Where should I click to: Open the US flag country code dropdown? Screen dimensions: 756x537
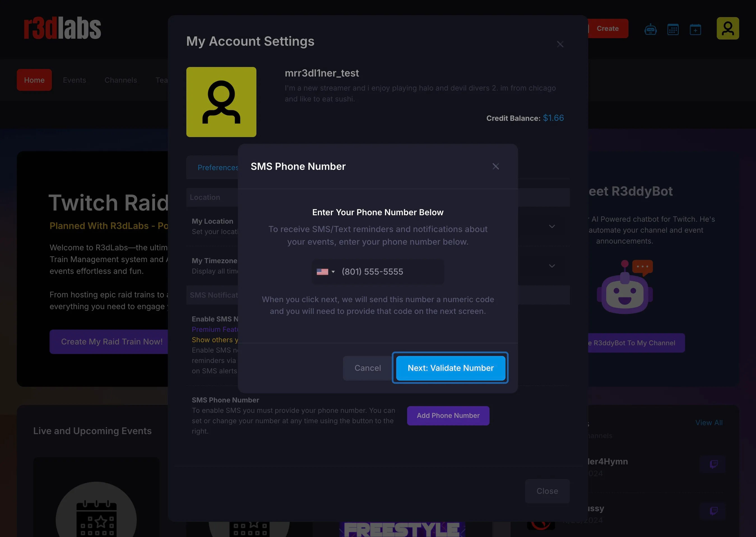point(326,272)
